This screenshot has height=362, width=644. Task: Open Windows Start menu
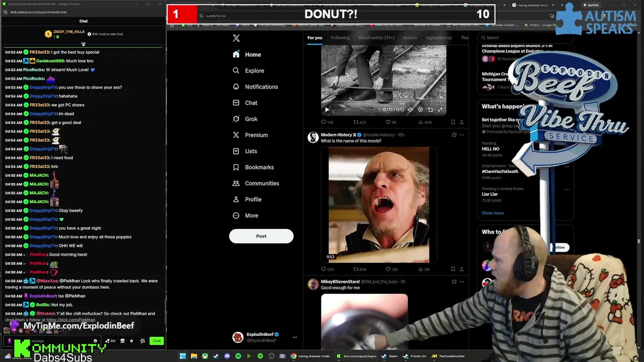point(183,356)
